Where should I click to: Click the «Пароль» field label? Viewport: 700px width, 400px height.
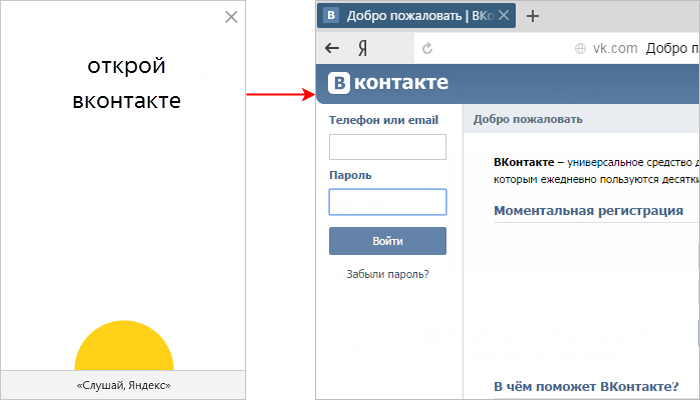(x=350, y=175)
